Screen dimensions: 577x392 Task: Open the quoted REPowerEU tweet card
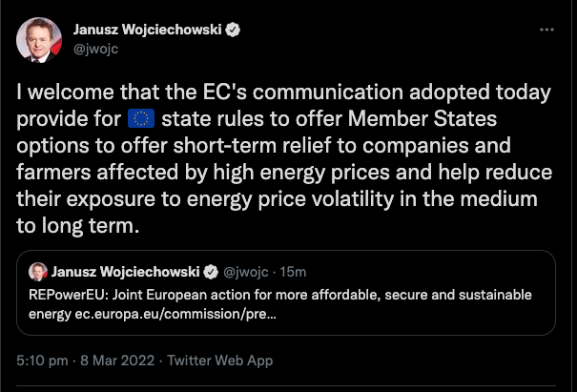click(x=286, y=293)
